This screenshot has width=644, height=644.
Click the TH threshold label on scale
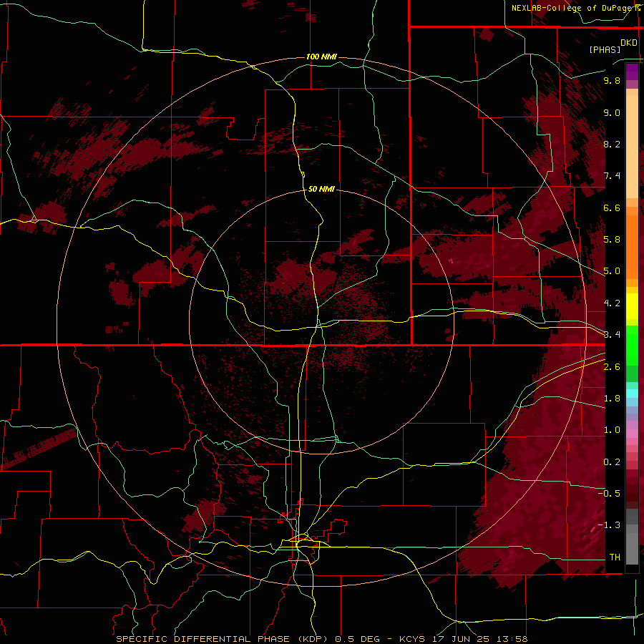tap(615, 557)
